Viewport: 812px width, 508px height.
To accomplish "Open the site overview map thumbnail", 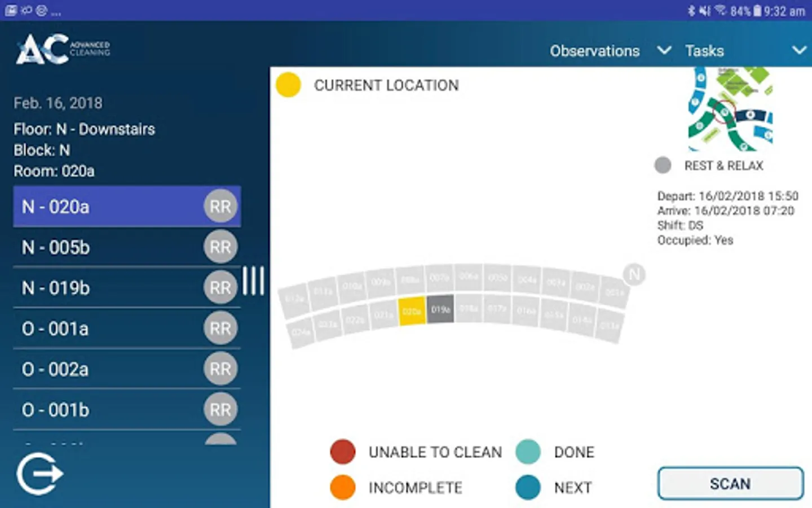I will tap(730, 109).
